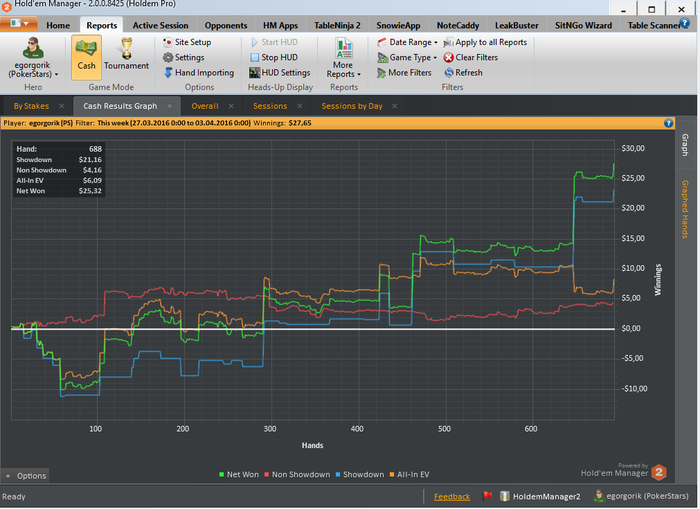The height and width of the screenshot is (509, 700).
Task: Close the Sessions report tab
Action: pos(300,106)
